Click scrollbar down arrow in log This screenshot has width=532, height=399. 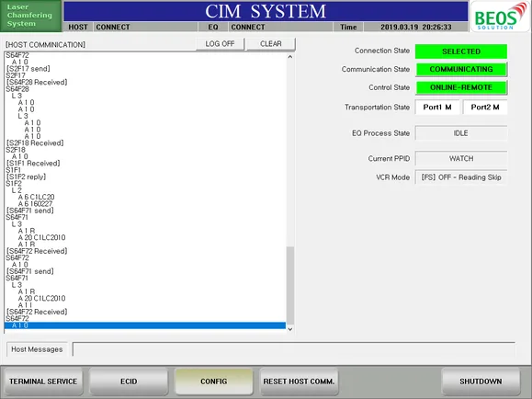[x=289, y=329]
